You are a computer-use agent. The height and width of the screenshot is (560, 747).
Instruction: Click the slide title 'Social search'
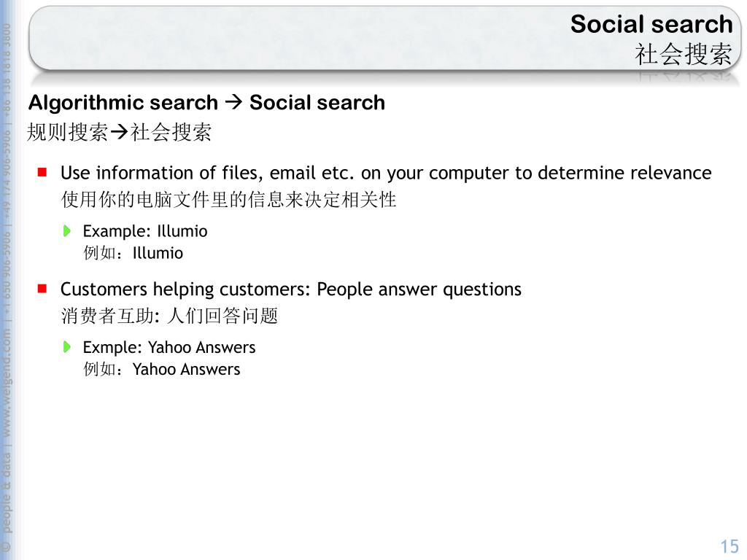coord(651,24)
